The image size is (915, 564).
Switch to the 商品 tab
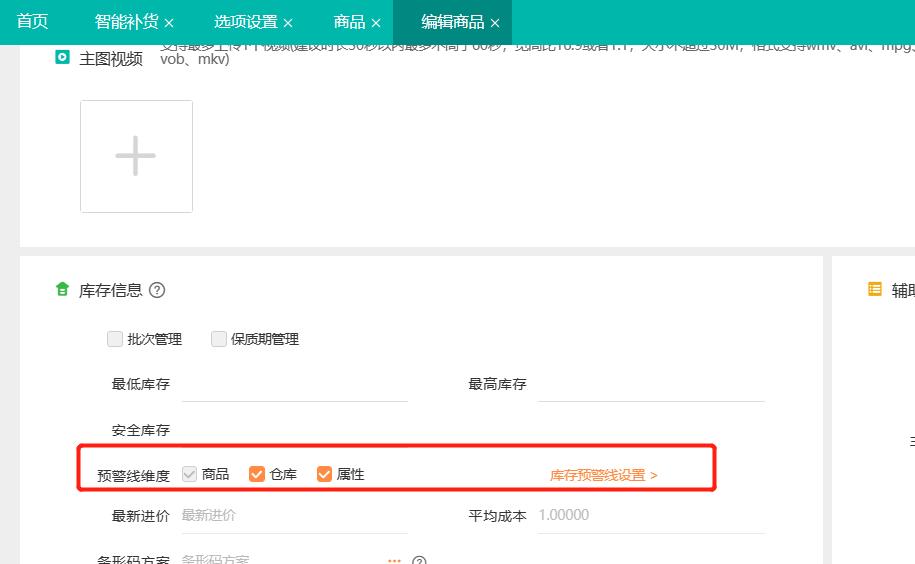(349, 22)
